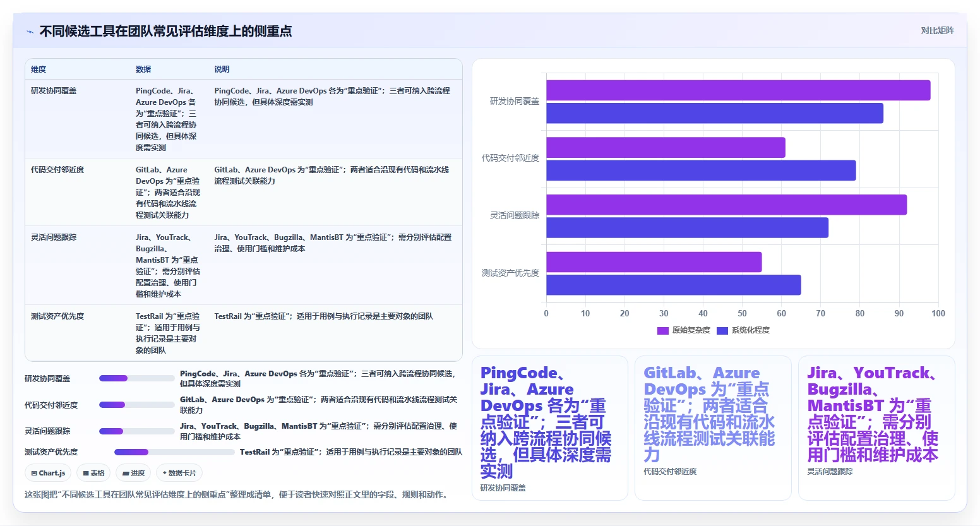Toggle 系统化程度 legend swatch

point(722,331)
